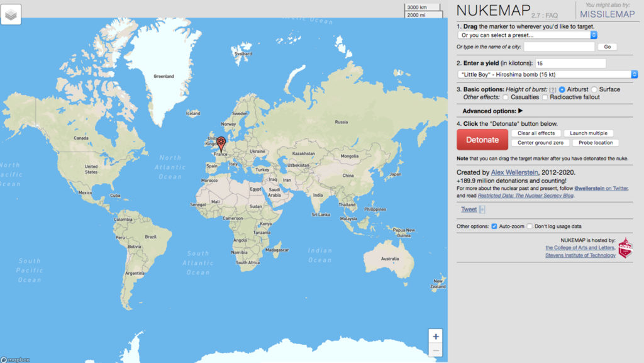The width and height of the screenshot is (644, 363).
Task: Click the Argentina label on map
Action: (x=135, y=273)
